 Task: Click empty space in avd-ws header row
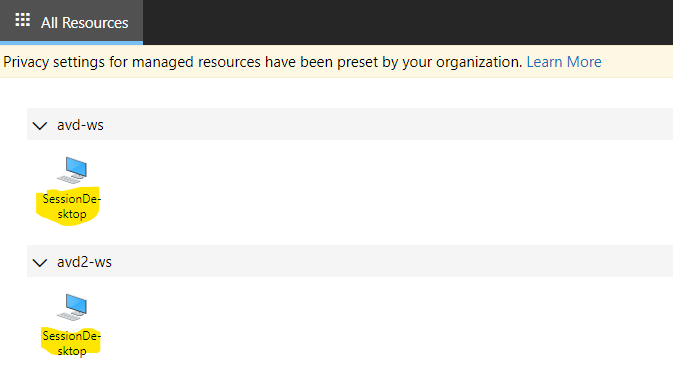(x=386, y=125)
